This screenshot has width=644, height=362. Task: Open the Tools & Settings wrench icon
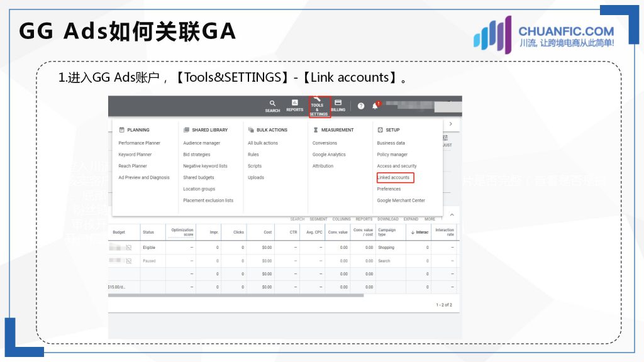317,99
